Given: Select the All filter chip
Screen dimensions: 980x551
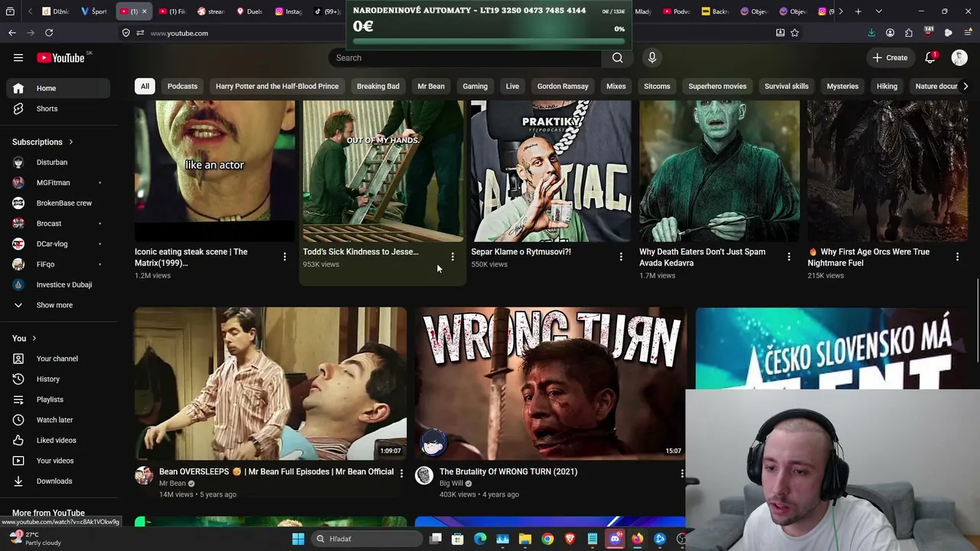Looking at the screenshot, I should click(x=145, y=86).
